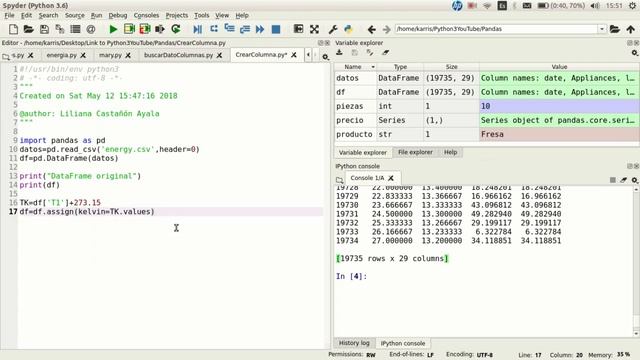Toggle fullscreen mode icon
Viewport: 640px width, 360px height.
point(314,29)
